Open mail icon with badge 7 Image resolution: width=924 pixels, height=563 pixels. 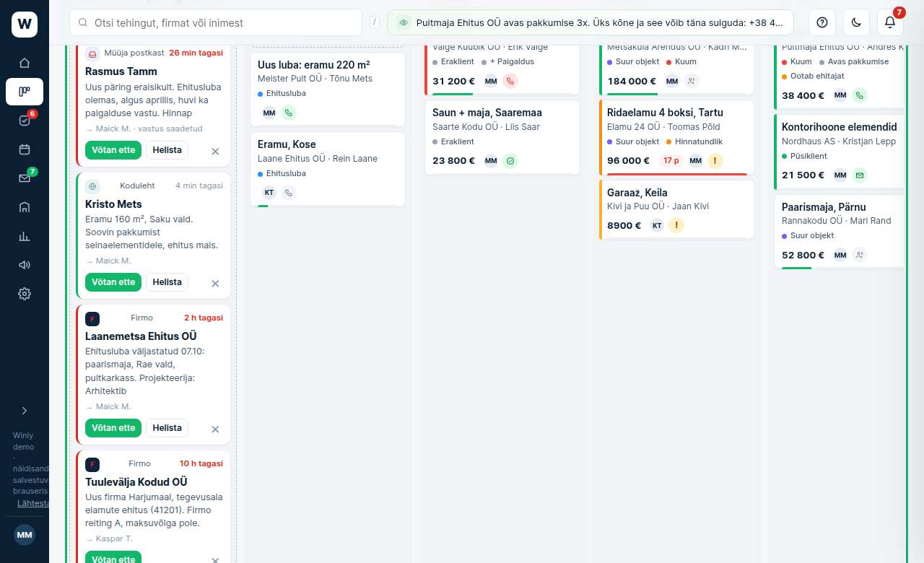(x=25, y=178)
